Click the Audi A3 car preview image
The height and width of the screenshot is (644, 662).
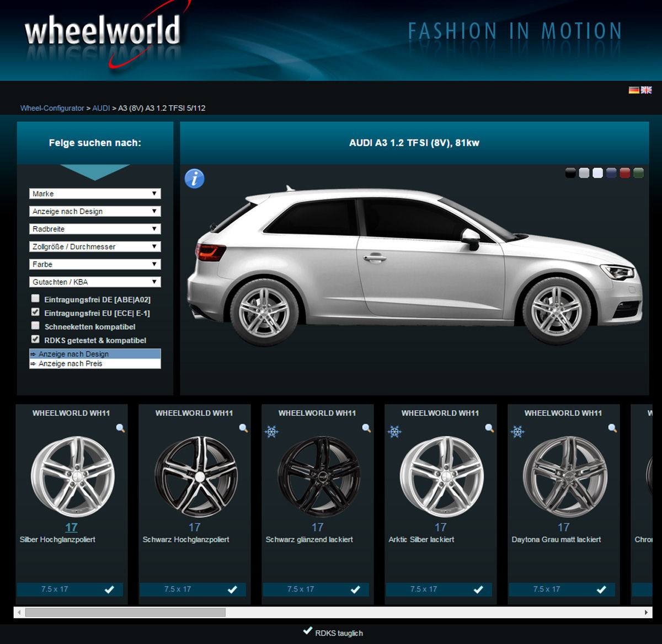(415, 266)
